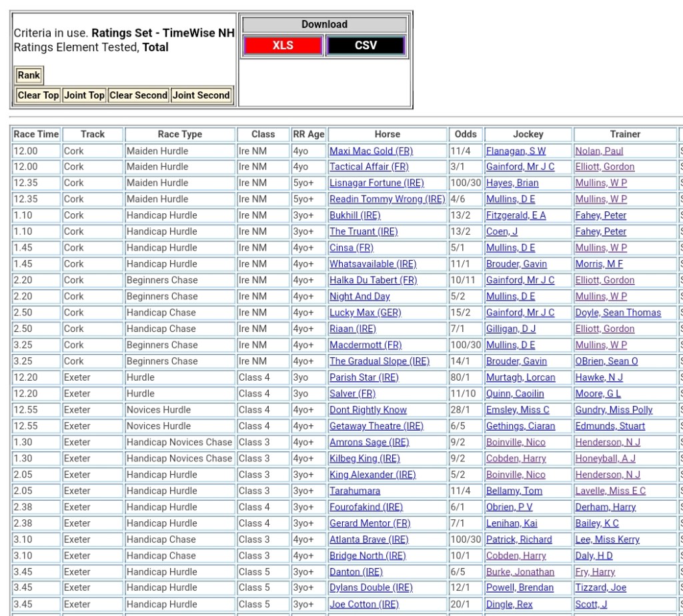
Task: View jockey Flanagan, S W
Action: click(516, 151)
